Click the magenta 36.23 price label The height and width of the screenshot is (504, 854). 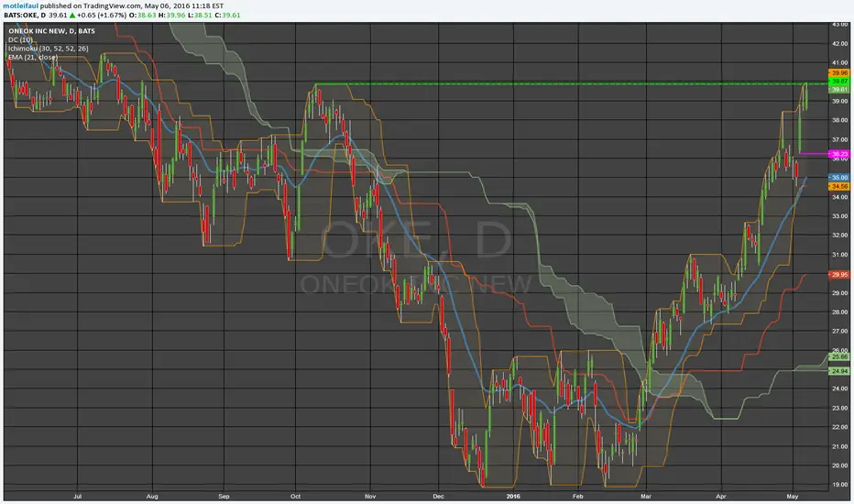[x=838, y=154]
